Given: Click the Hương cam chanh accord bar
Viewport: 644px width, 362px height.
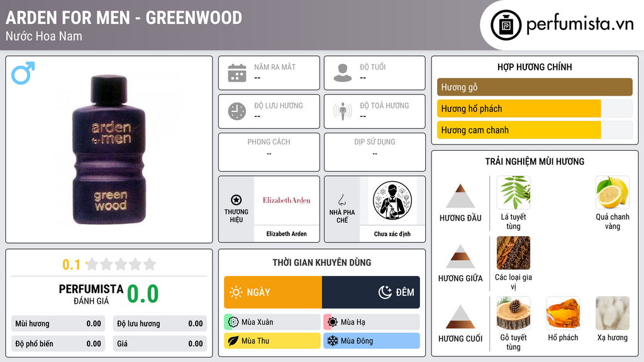Looking at the screenshot, I should [x=535, y=130].
